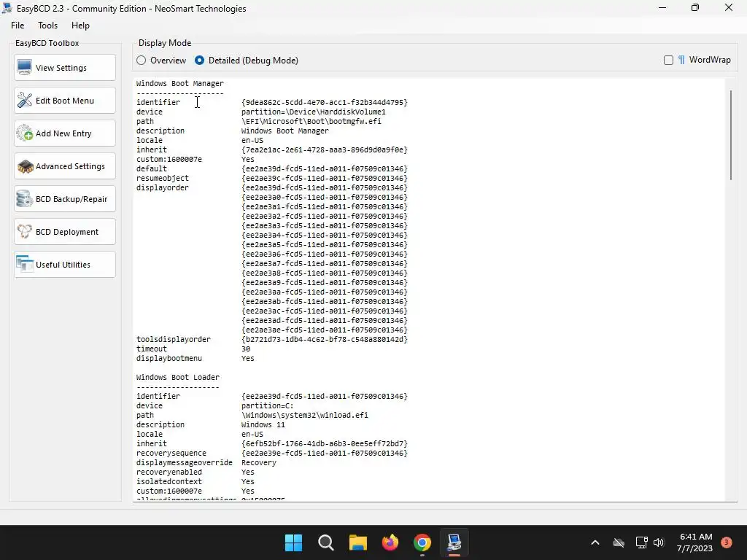Viewport: 747px width, 560px height.
Task: Click the ee2ae3a5 displayorder entry
Action: pyautogui.click(x=325, y=245)
